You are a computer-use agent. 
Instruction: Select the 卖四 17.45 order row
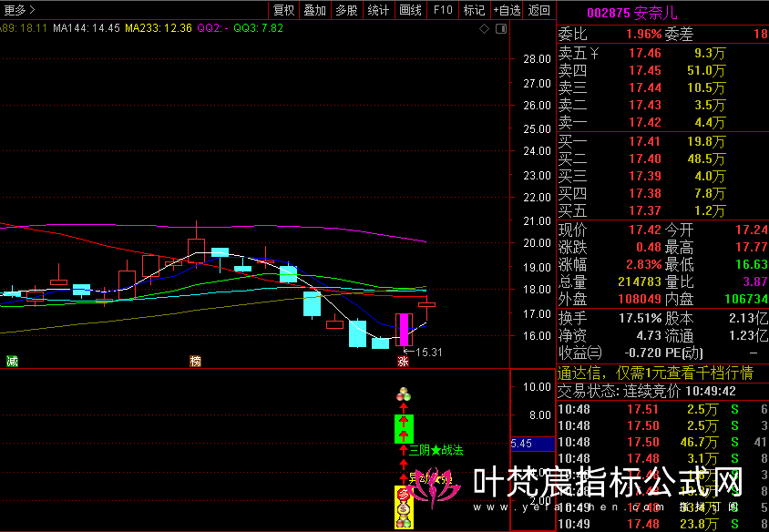click(663, 70)
